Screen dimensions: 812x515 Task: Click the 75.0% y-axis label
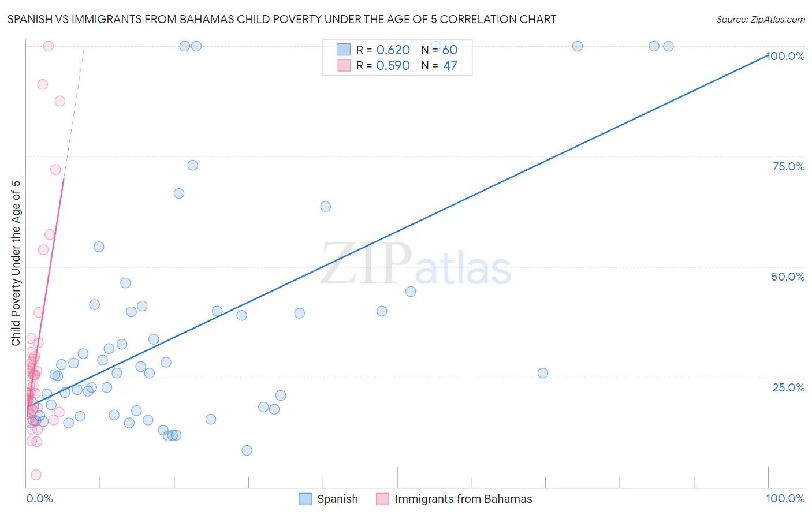[x=788, y=166]
